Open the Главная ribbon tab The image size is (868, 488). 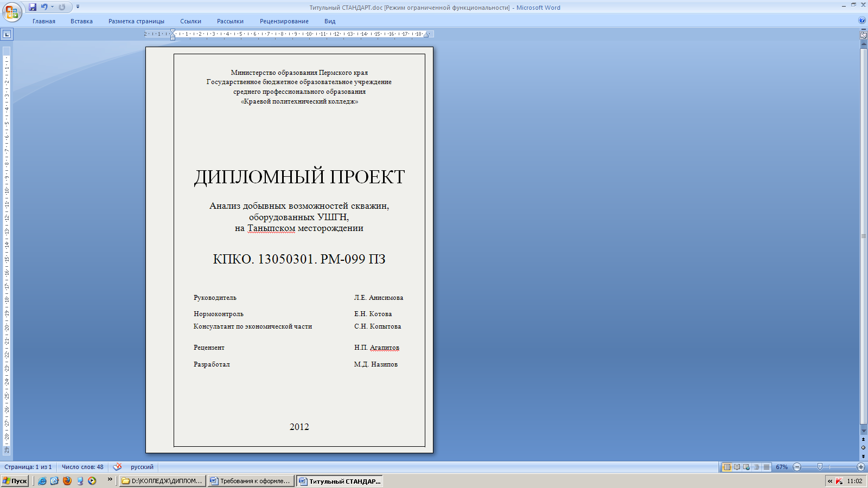pyautogui.click(x=43, y=21)
